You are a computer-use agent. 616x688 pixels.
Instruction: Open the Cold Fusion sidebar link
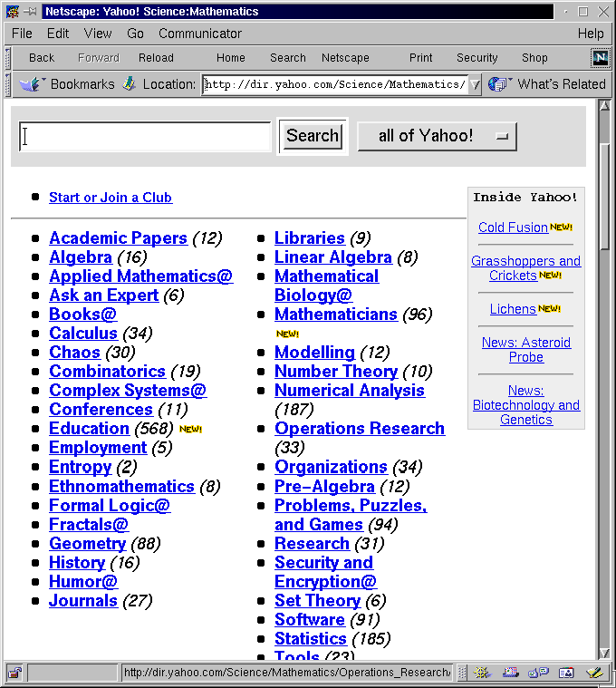pos(513,228)
